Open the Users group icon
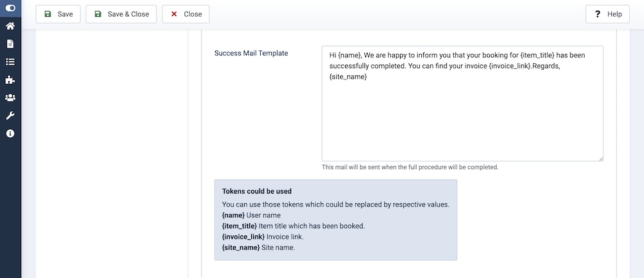644x278 pixels. 10,98
